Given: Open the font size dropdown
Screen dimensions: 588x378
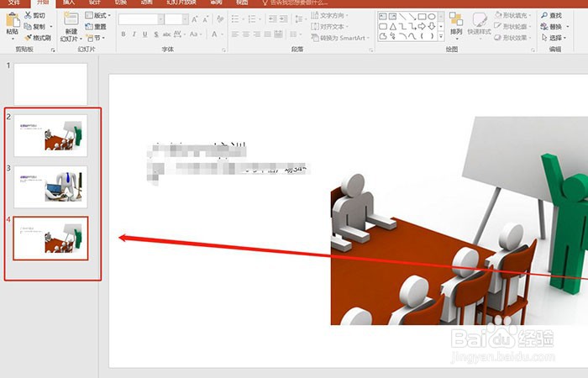Looking at the screenshot, I should coord(186,19).
